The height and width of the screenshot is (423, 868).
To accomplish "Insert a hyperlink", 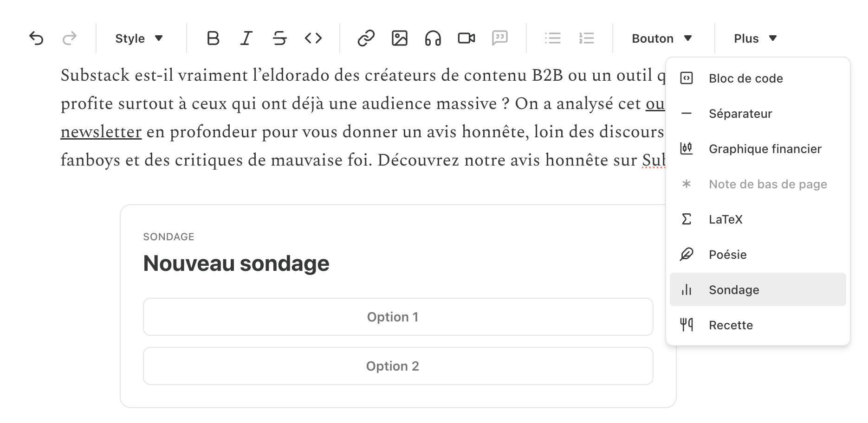I will [366, 38].
